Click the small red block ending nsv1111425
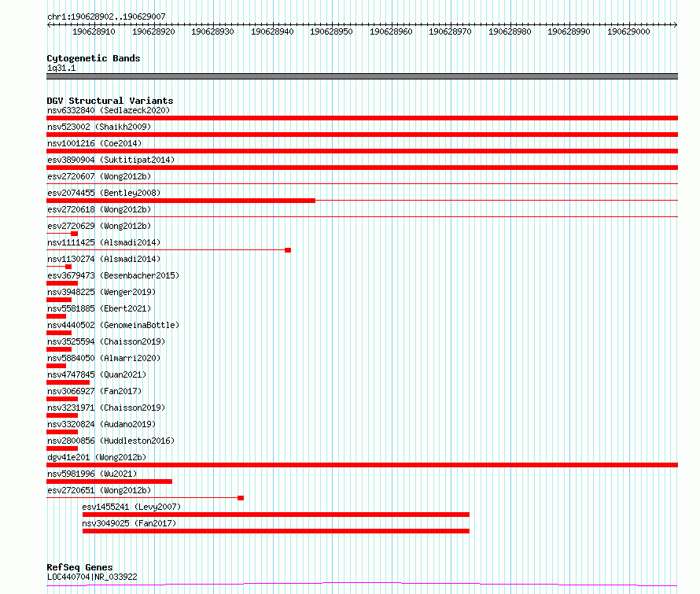Image resolution: width=700 pixels, height=594 pixels. 288,250
